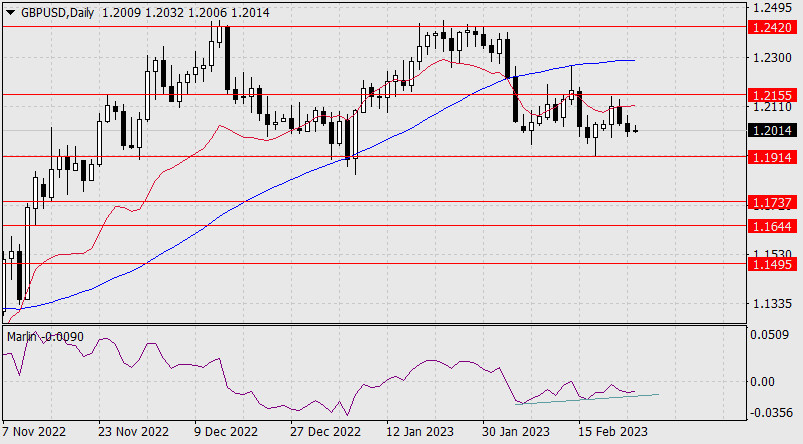Click the 15 Feb 2023 date label

tap(612, 432)
